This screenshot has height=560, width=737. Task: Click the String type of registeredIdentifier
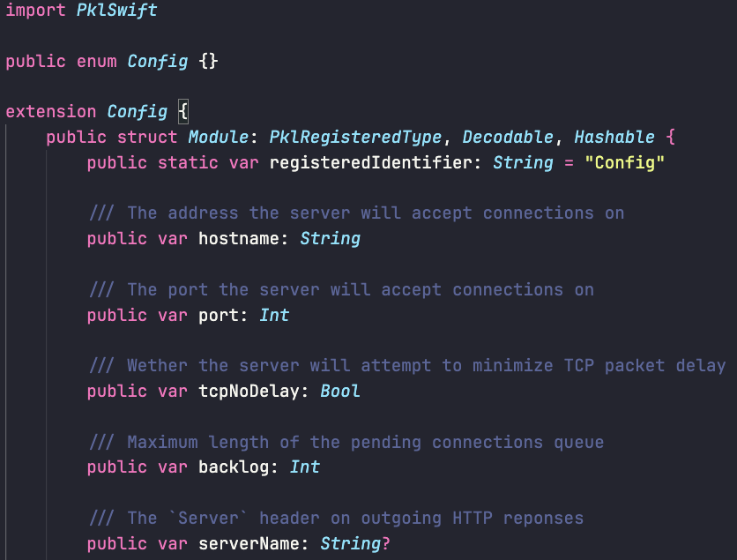point(523,163)
